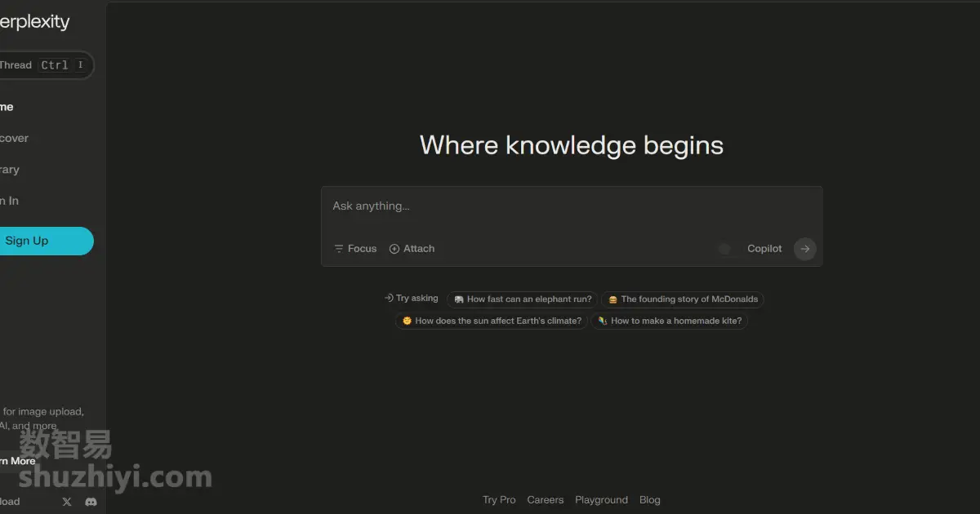Try the "How to make a homemade kite?" suggestion
This screenshot has height=514, width=980.
click(x=670, y=321)
